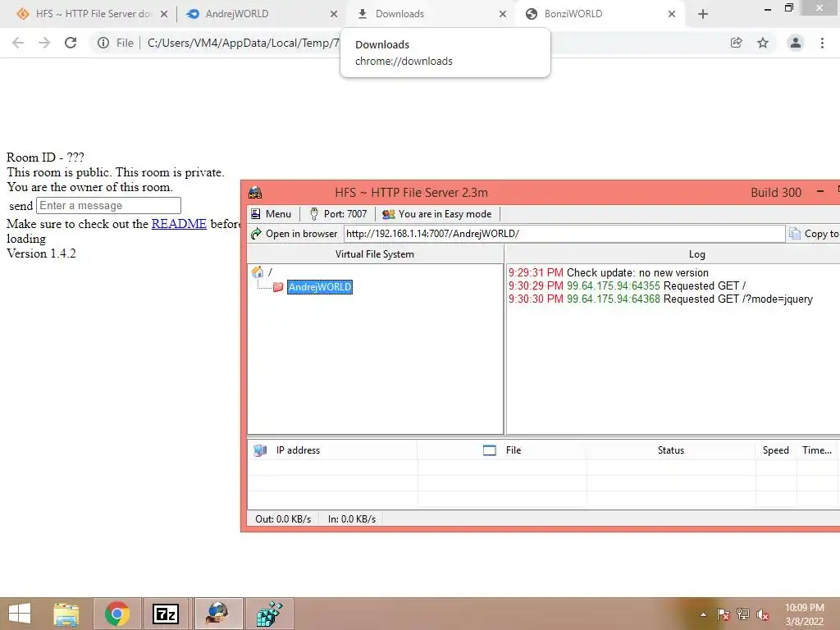The height and width of the screenshot is (630, 840).
Task: Click 'In: 0.0 KB/s' in HFS status bar
Action: pos(352,519)
